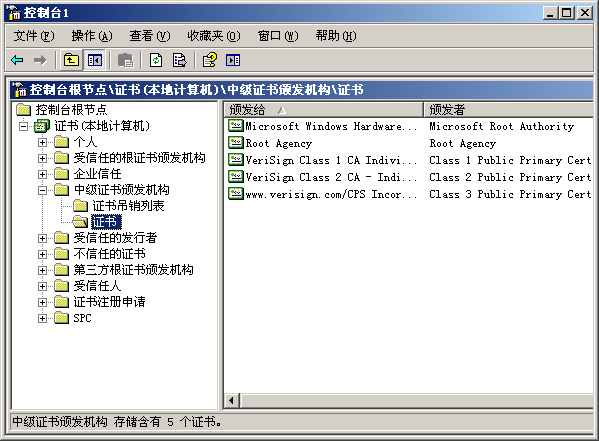The width and height of the screenshot is (599, 441).
Task: Select the 证书吊销列表 tree item
Action: [x=128, y=206]
